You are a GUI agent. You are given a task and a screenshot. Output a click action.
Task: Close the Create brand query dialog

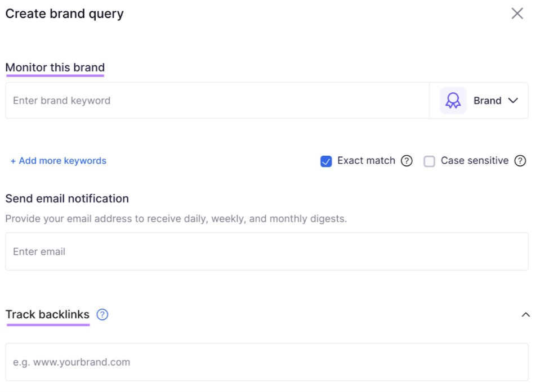click(517, 13)
